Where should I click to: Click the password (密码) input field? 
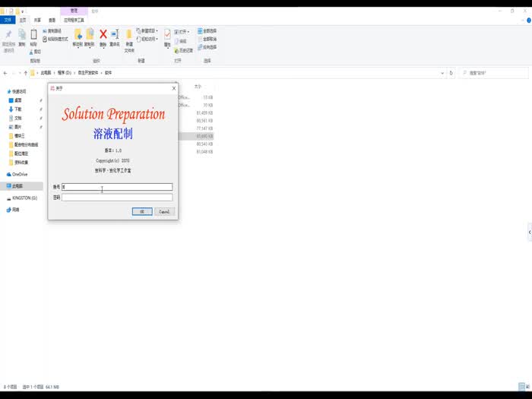(117, 198)
